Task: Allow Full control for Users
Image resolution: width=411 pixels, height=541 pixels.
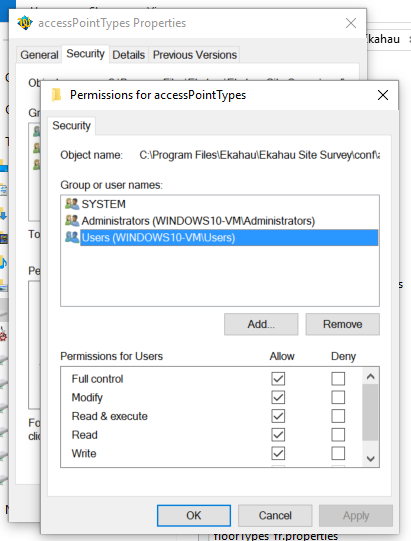Action: pyautogui.click(x=278, y=378)
